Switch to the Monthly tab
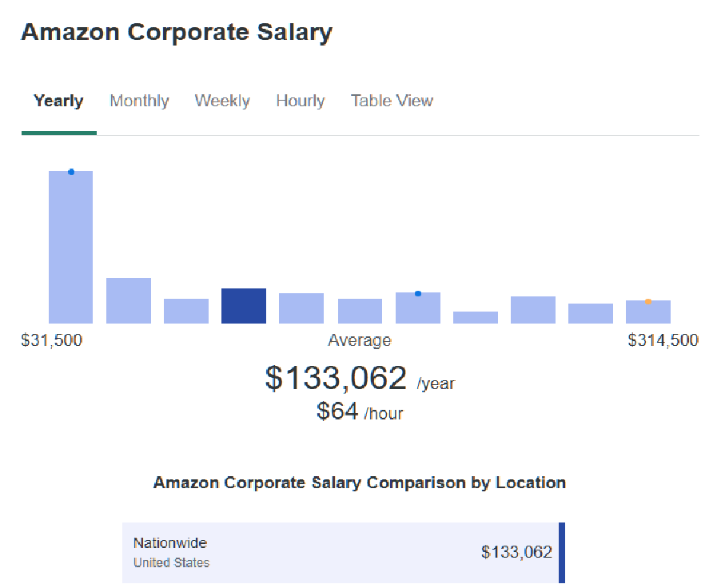 139,101
